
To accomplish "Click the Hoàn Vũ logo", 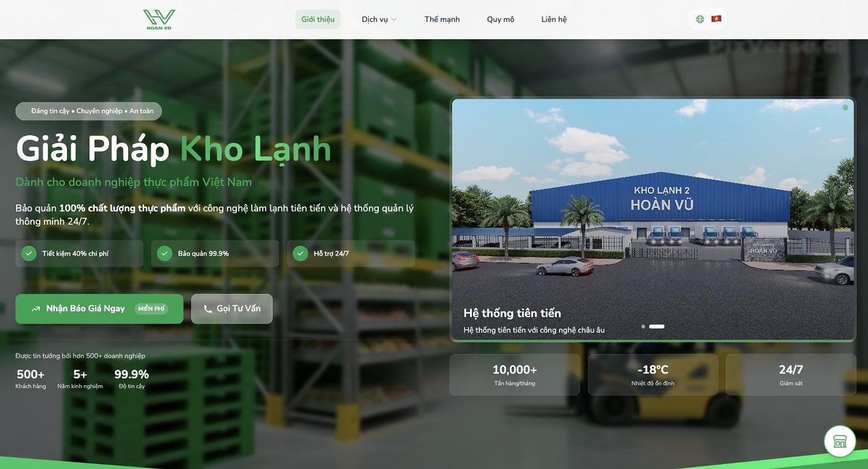I will click(159, 19).
